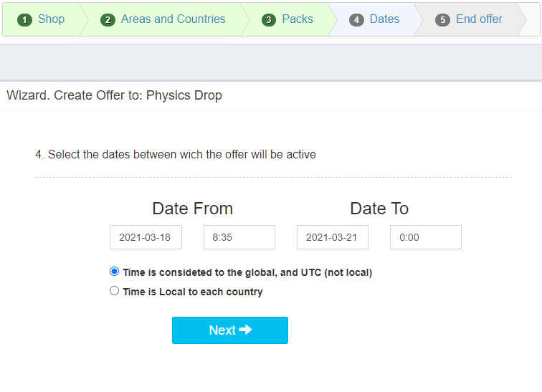Open the Dates step tab
This screenshot has height=392, width=542.
coord(374,19)
